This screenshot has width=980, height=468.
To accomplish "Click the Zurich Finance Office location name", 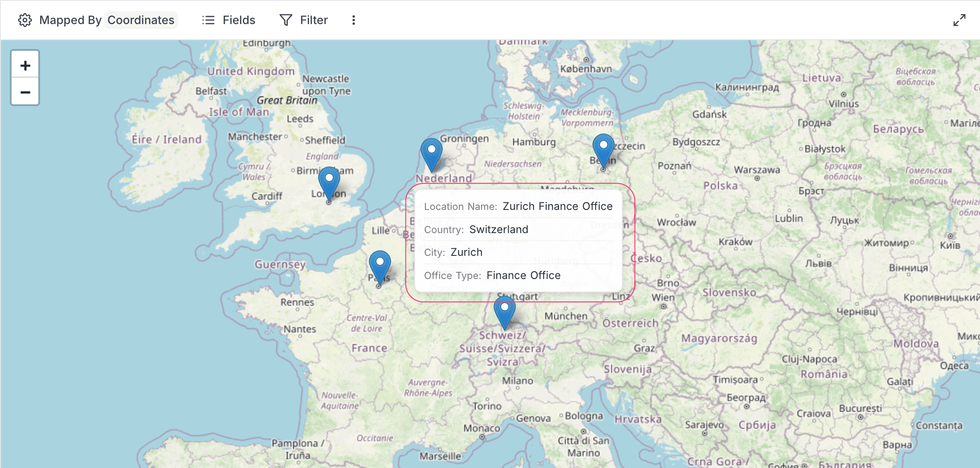I will [x=557, y=206].
